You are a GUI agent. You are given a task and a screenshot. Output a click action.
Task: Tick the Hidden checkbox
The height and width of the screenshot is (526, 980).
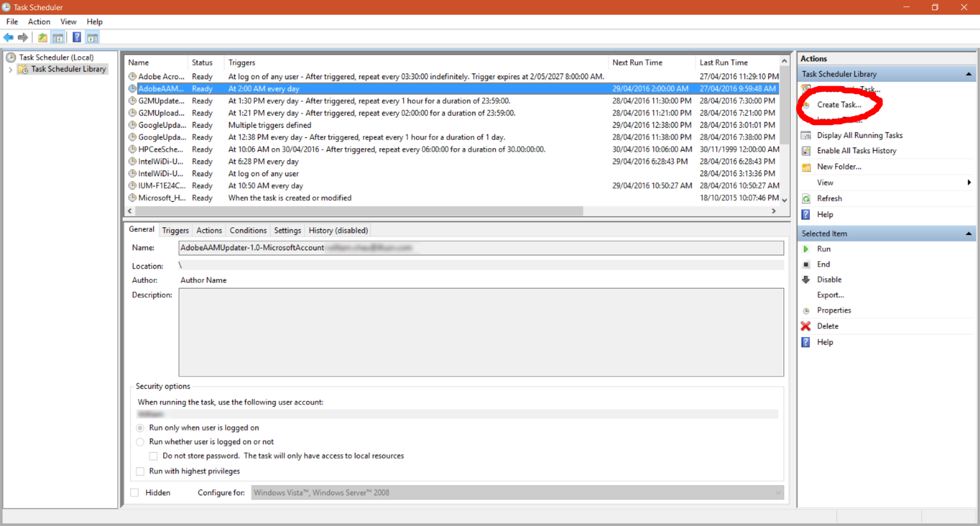135,493
